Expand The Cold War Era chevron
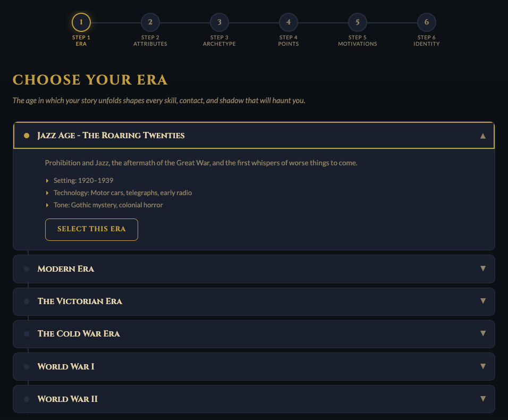Screen dimensions: 508x420 (x=482, y=333)
